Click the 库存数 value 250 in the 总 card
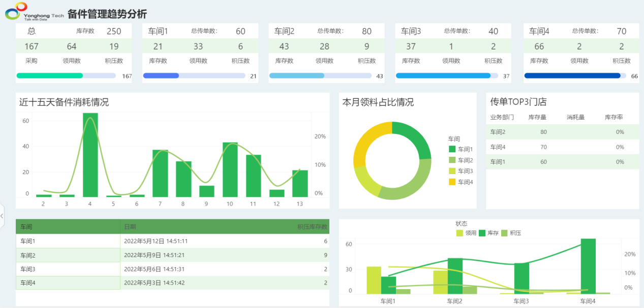644x308 pixels. 114,31
